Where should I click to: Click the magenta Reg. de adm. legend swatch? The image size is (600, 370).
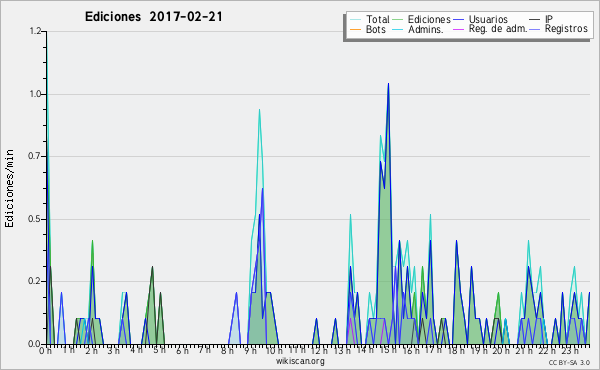click(x=458, y=29)
